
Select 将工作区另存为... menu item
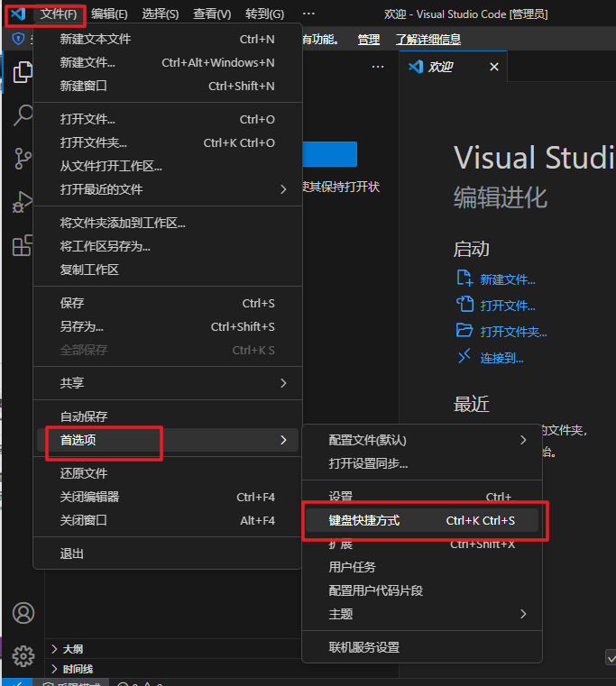pyautogui.click(x=167, y=246)
